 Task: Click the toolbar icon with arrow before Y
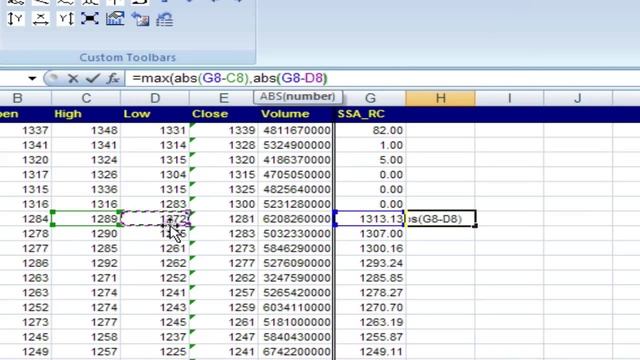click(16, 19)
